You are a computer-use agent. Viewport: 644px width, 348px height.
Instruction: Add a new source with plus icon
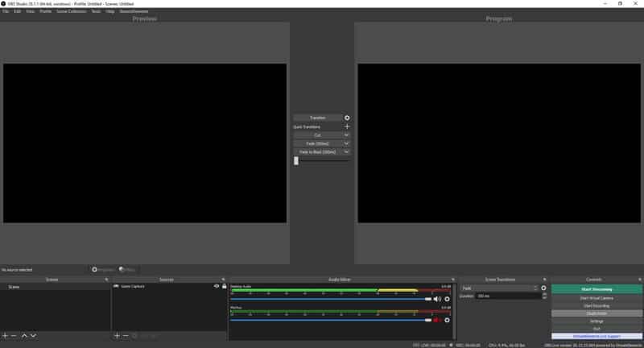pos(117,336)
